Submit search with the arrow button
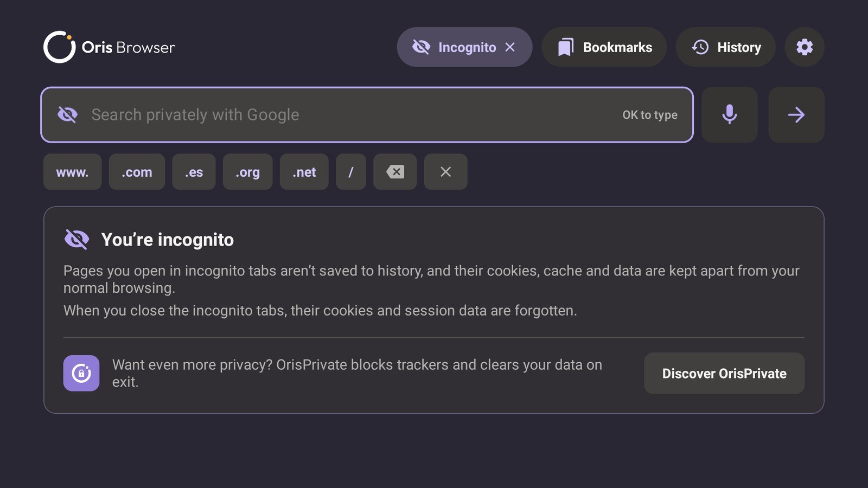The height and width of the screenshot is (488, 868). click(796, 114)
